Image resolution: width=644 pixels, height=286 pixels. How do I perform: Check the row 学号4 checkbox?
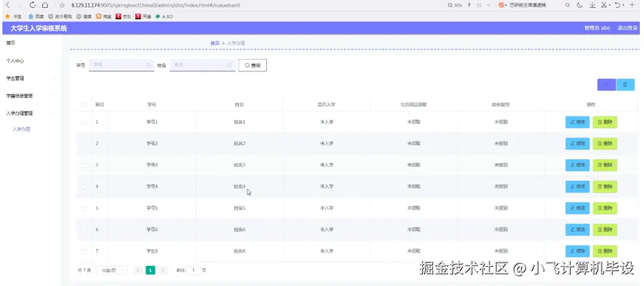pyautogui.click(x=84, y=186)
